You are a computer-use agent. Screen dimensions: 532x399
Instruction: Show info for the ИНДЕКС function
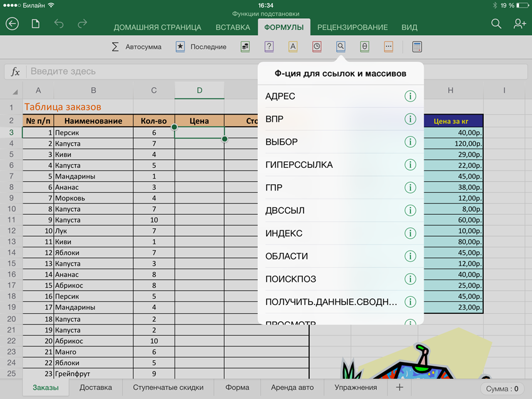coord(410,233)
